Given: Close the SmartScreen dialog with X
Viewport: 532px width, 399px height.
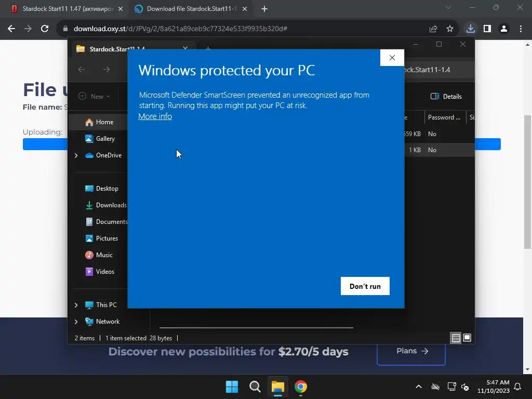Looking at the screenshot, I should coord(392,58).
